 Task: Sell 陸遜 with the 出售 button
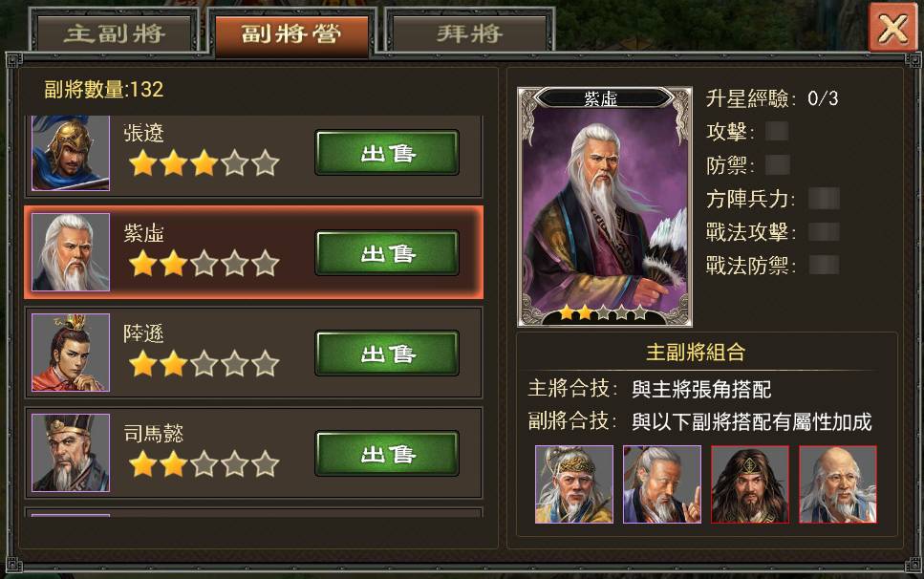387,354
